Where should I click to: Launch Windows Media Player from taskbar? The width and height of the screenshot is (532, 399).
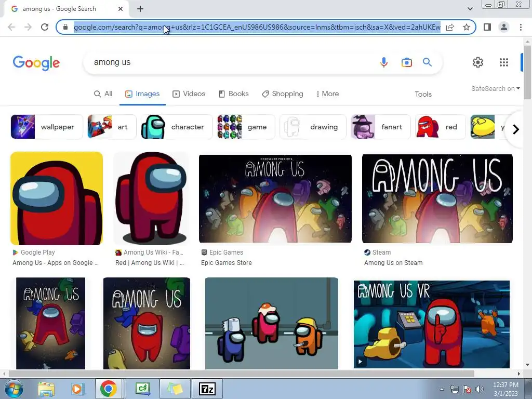[x=77, y=389]
